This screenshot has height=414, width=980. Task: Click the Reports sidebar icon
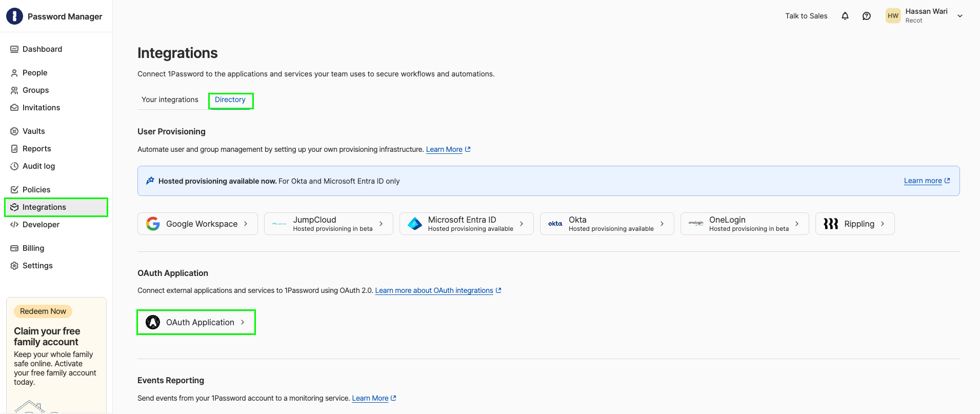click(14, 149)
